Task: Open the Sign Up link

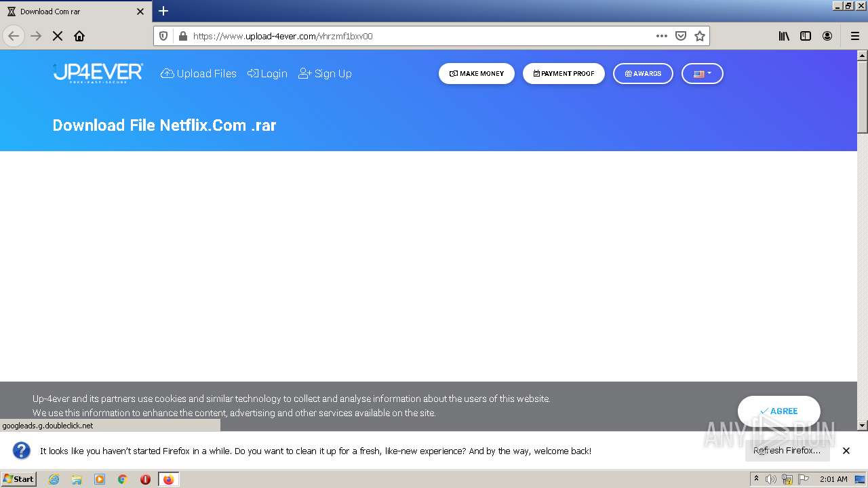Action: coord(325,73)
